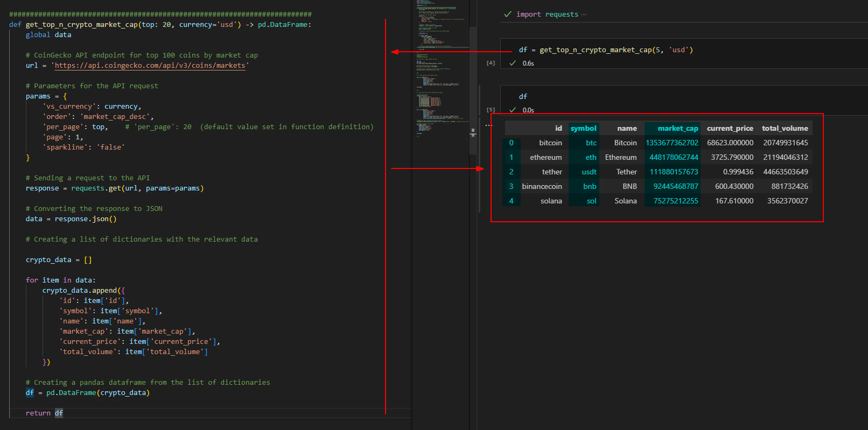The width and height of the screenshot is (868, 430).
Task: Click the 'for item in data:' line
Action: coord(60,280)
